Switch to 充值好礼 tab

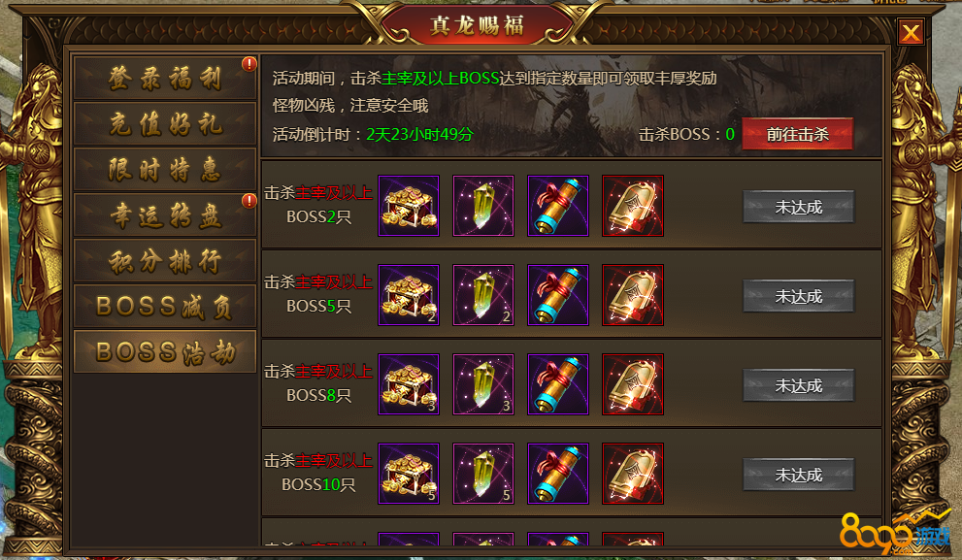pos(165,124)
